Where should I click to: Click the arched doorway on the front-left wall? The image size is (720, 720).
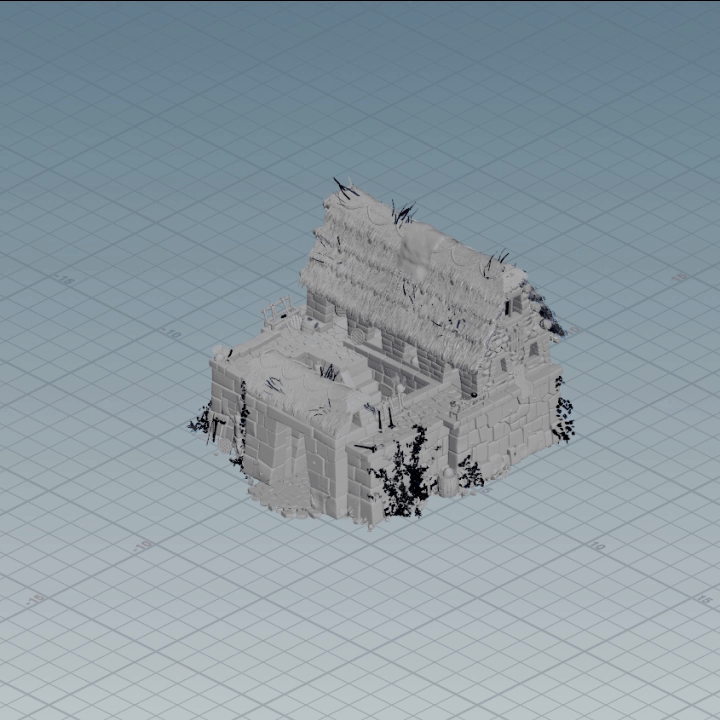296,460
